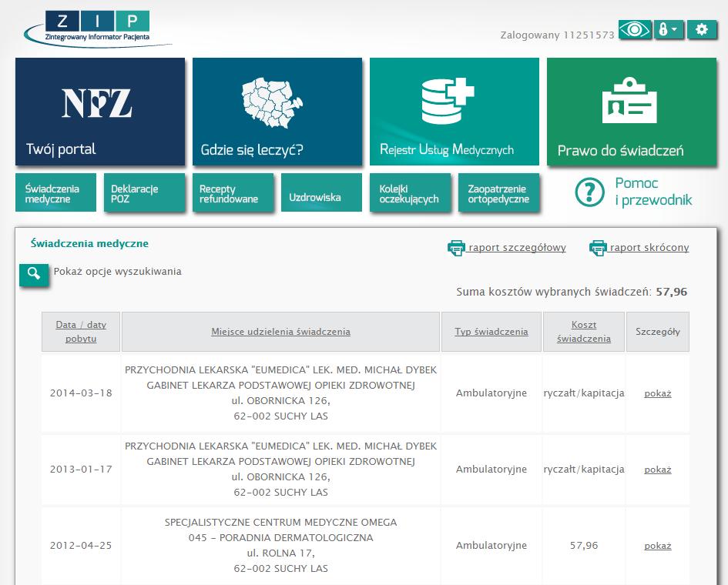Sort by Koszt świadczenia column header

[x=584, y=332]
